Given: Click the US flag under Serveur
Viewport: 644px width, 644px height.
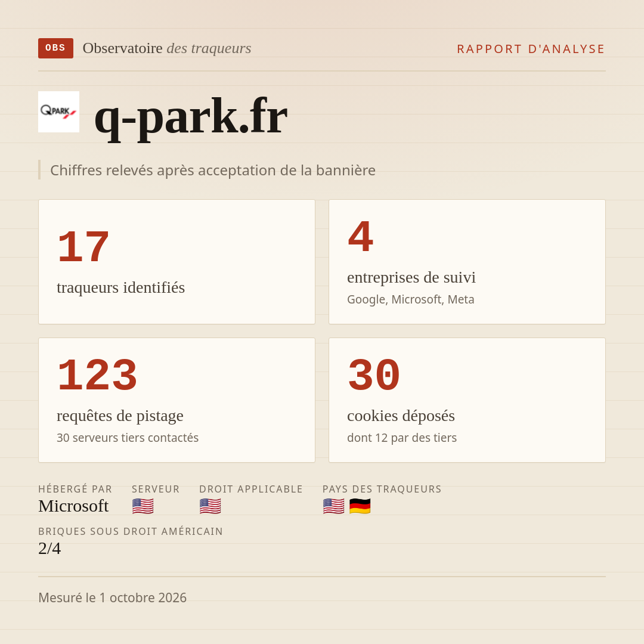Looking at the screenshot, I should (x=143, y=506).
